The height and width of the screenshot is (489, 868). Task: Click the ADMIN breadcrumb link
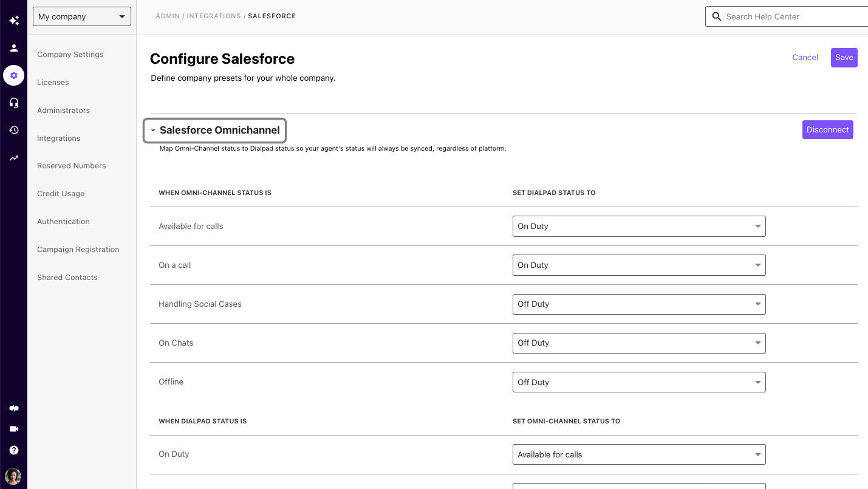(x=168, y=16)
